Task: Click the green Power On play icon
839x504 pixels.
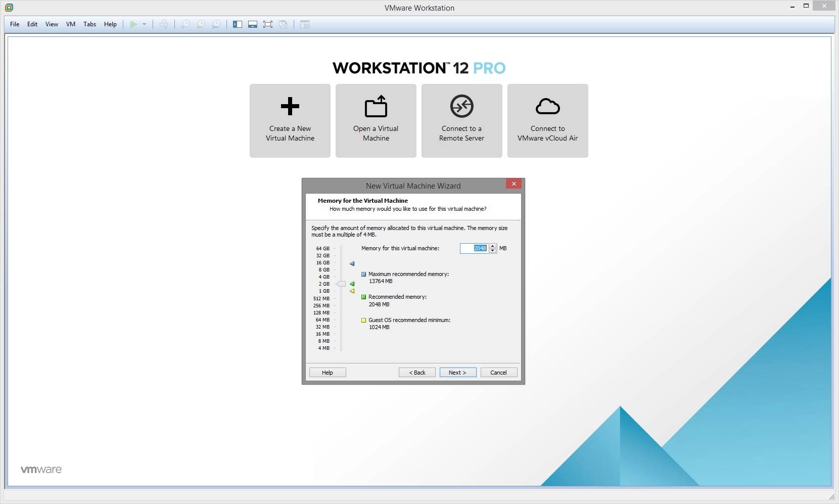Action: click(133, 24)
